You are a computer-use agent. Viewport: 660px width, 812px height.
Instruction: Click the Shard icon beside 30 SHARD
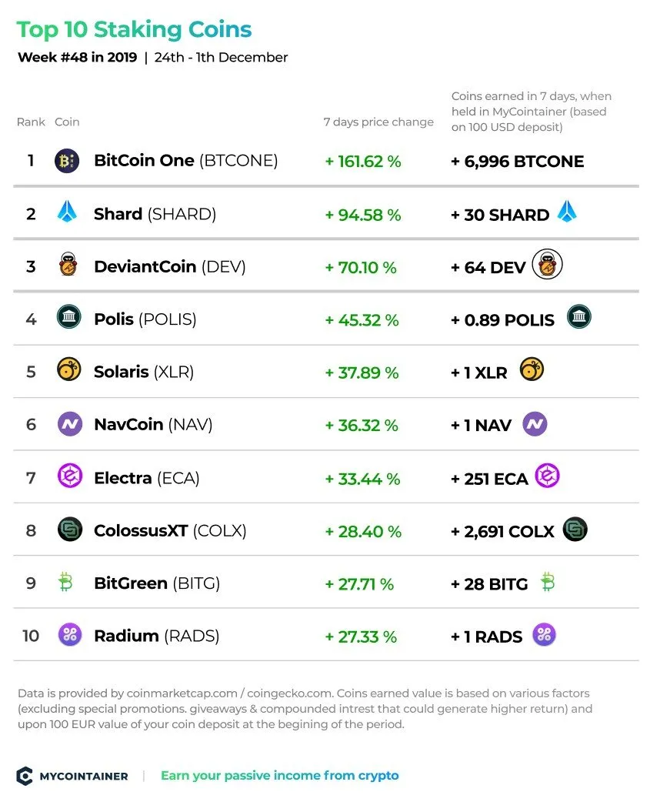pyautogui.click(x=567, y=212)
